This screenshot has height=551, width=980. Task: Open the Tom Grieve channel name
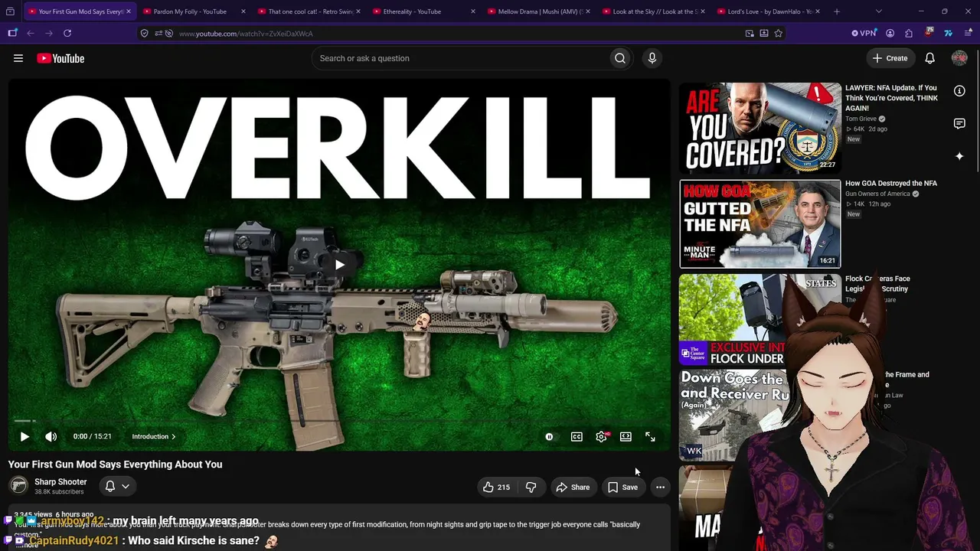(x=861, y=119)
